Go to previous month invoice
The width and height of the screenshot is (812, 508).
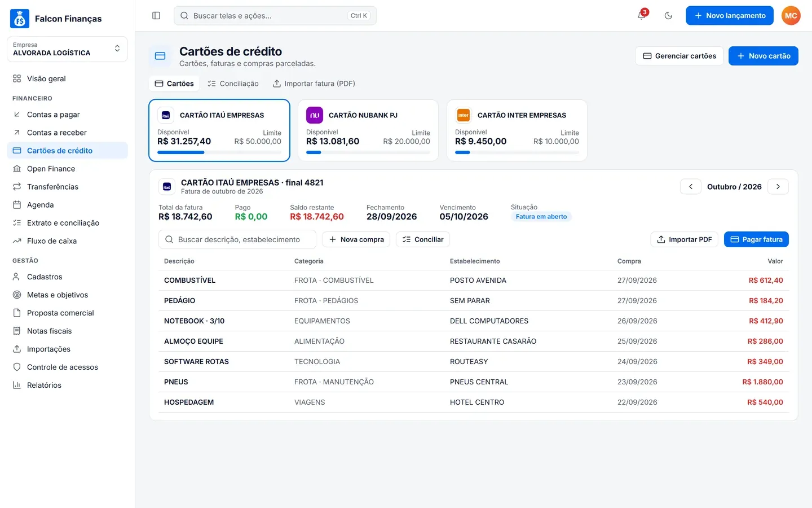690,187
